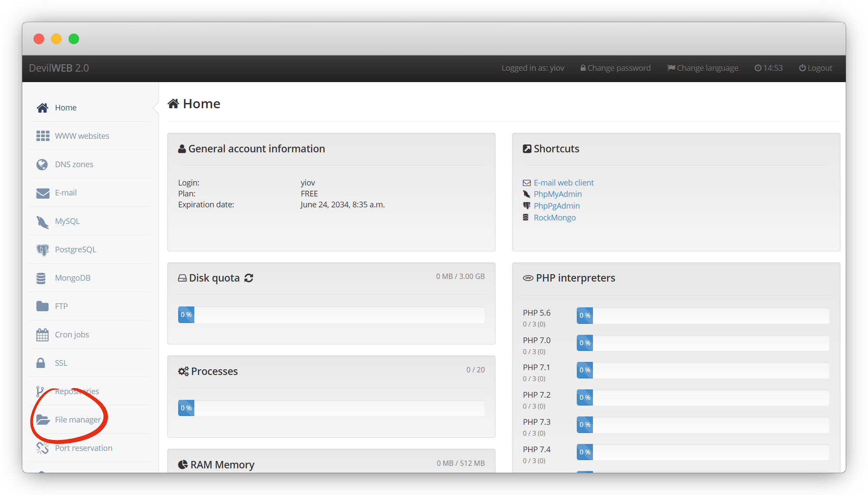Open the PhpMyAdmin shortcut link
The image size is (868, 495).
[x=558, y=194]
